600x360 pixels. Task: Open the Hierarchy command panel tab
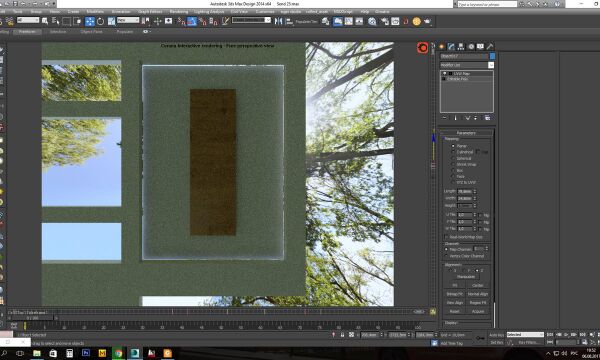(461, 46)
